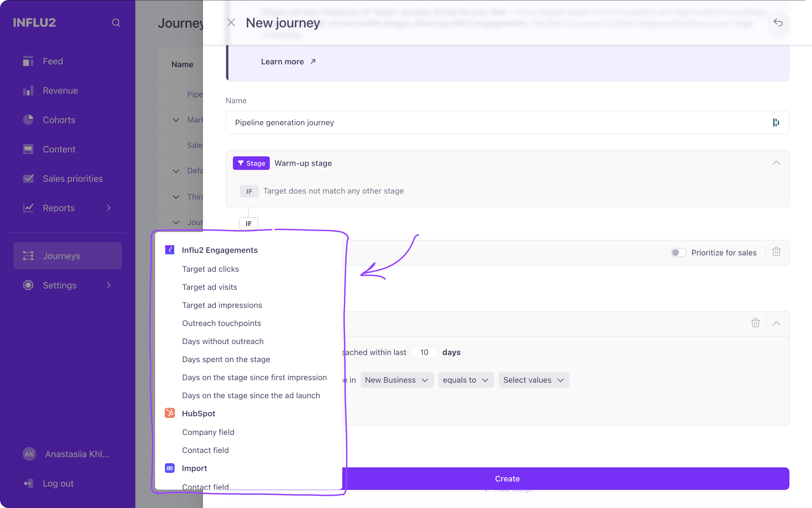Expand the Defa row in Journeys table
Image resolution: width=812 pixels, height=508 pixels.
coord(176,171)
